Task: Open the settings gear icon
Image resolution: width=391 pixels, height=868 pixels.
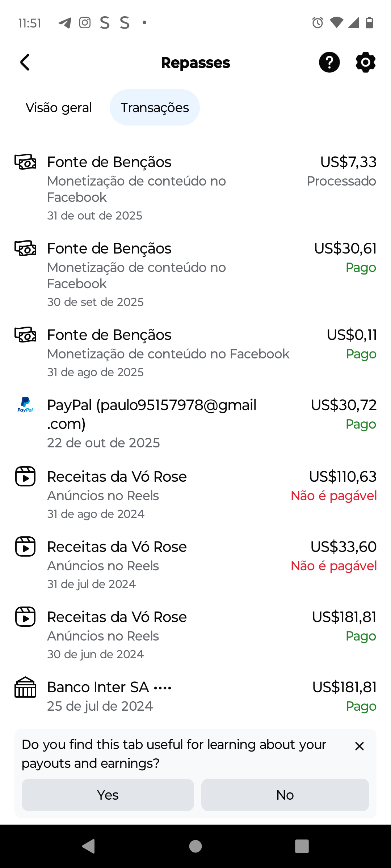Action: pyautogui.click(x=365, y=62)
